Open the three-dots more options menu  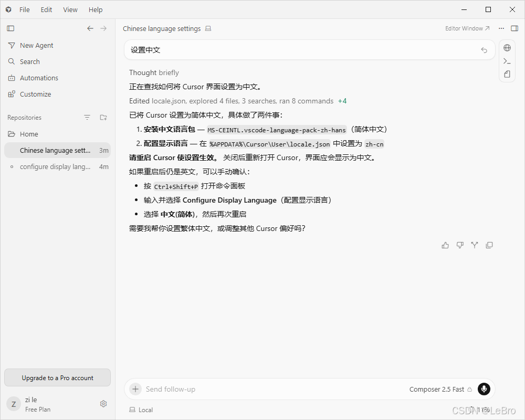[501, 28]
